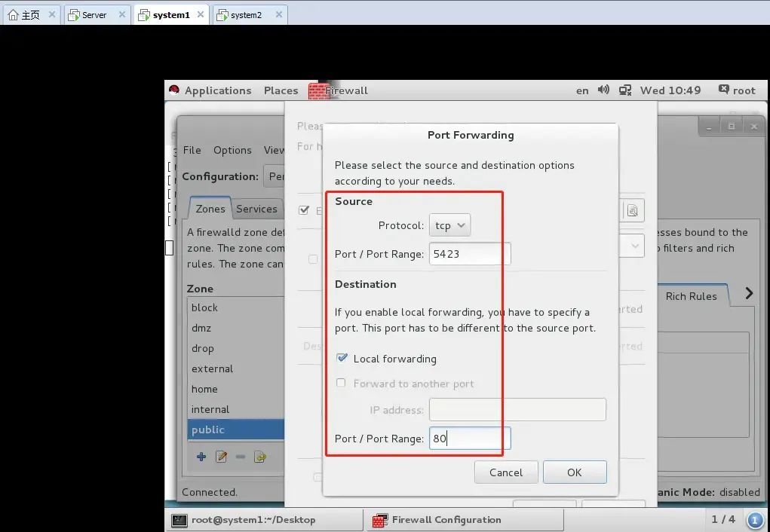Select the Rich Rules tab

click(x=691, y=296)
